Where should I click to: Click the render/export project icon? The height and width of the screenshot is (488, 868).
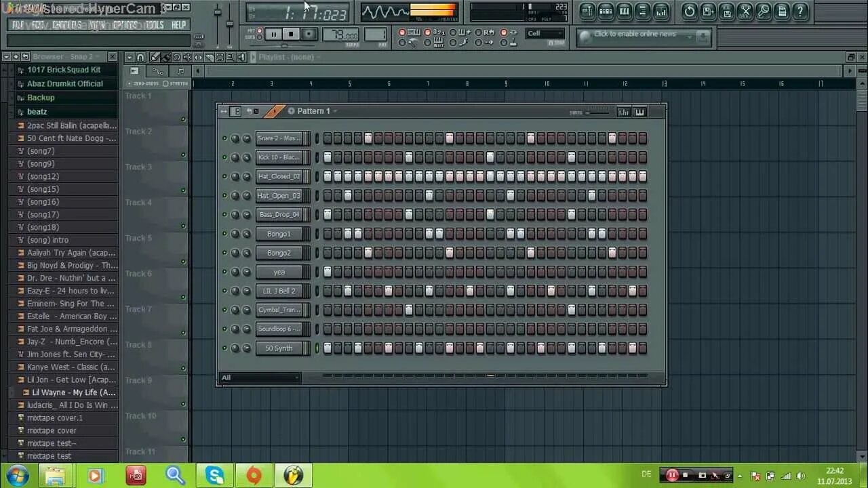726,11
